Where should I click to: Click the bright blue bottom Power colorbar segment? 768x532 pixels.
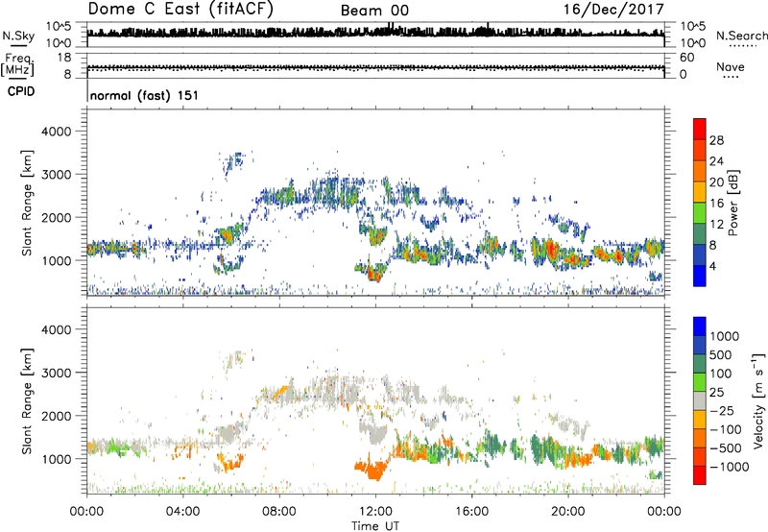pos(700,277)
